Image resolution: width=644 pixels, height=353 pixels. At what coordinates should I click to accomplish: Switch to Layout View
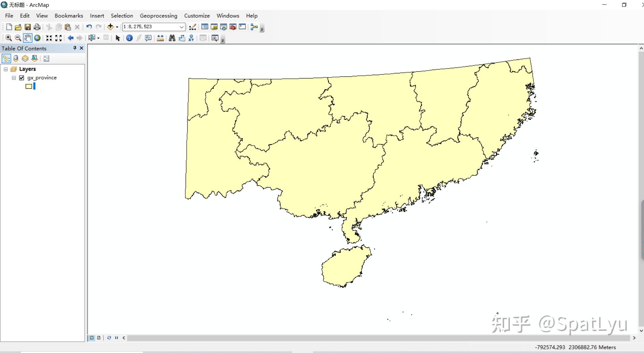point(99,338)
